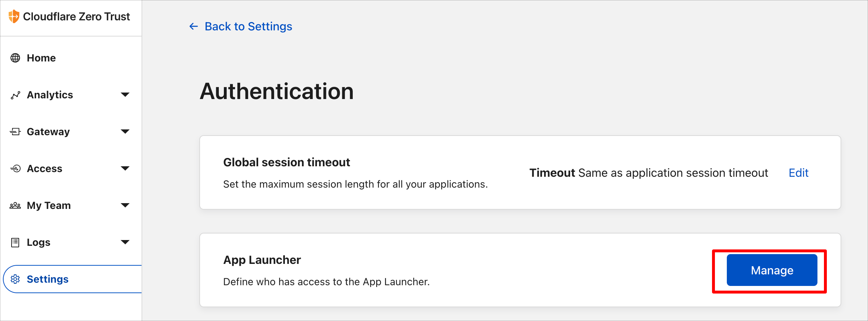The width and height of the screenshot is (868, 321).
Task: Click the back arrow beside Back to Settings
Action: (194, 26)
